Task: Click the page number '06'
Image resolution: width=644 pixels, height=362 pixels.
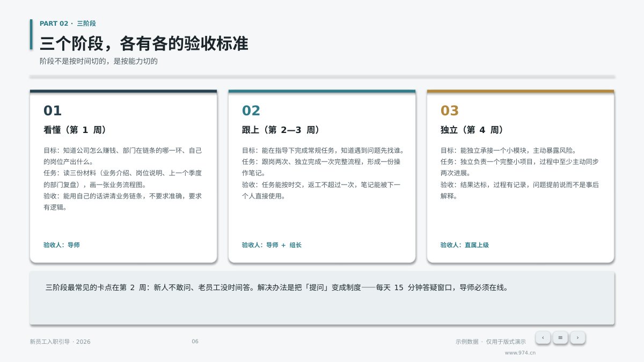Action: tap(195, 342)
